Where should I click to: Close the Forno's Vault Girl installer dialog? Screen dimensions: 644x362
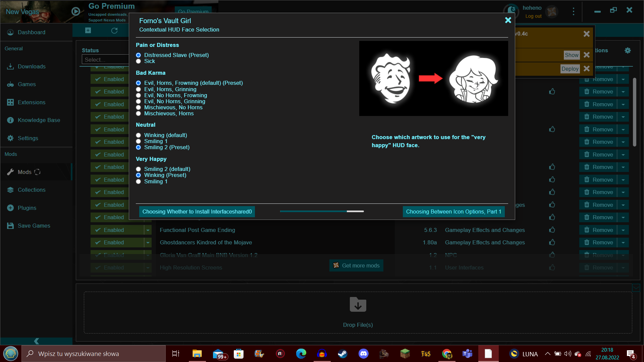pyautogui.click(x=508, y=20)
